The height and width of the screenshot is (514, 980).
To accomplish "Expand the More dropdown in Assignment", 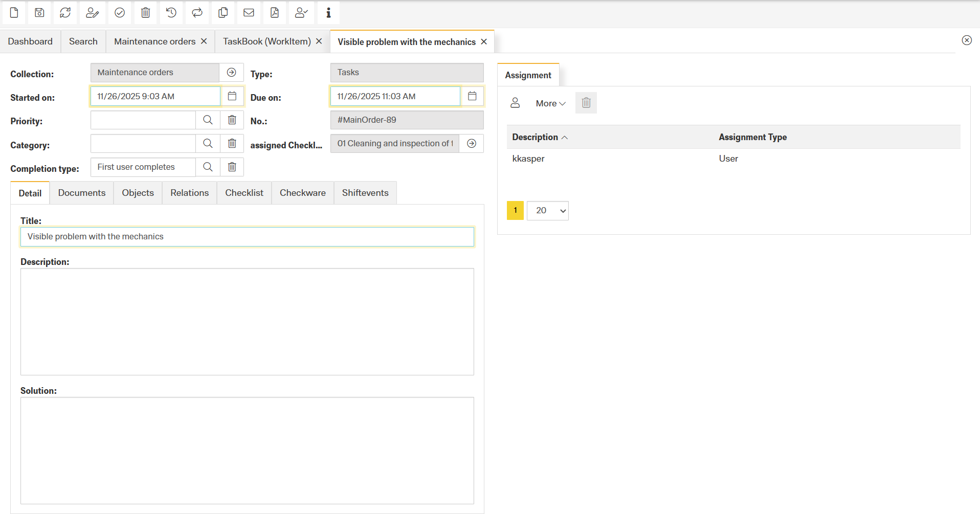I will pyautogui.click(x=550, y=103).
